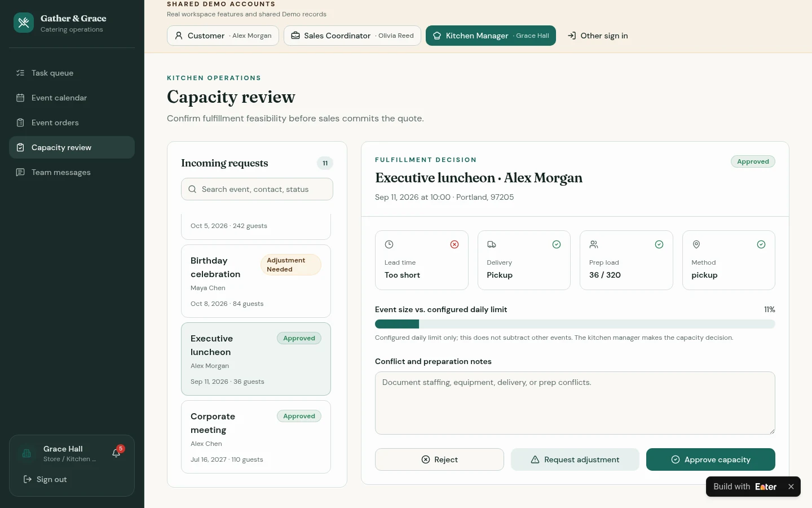Click the notification bell with red badge
Viewport: 812px width, 508px height.
click(117, 453)
